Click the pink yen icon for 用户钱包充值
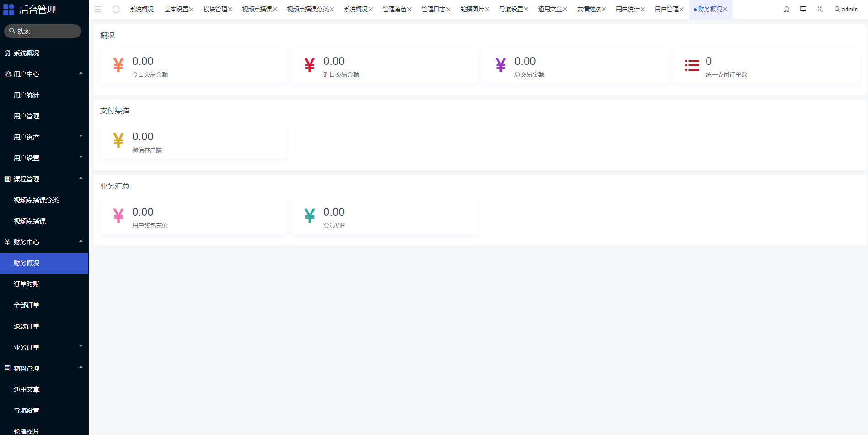Viewport: 868px width, 435px height. [x=118, y=216]
